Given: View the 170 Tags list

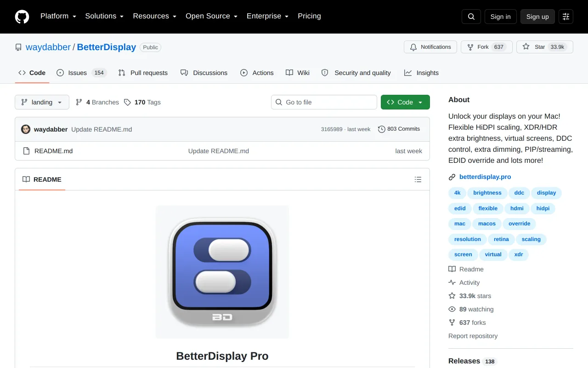Looking at the screenshot, I should pyautogui.click(x=142, y=102).
